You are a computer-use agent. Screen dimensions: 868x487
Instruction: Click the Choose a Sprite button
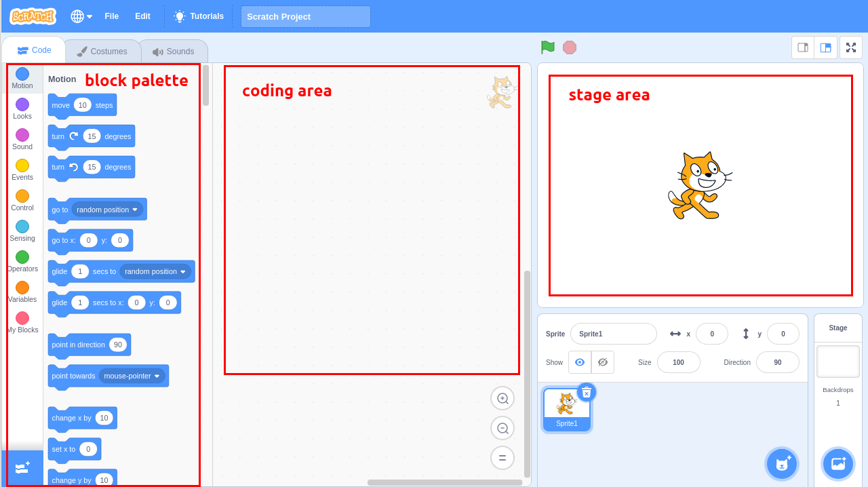(782, 464)
